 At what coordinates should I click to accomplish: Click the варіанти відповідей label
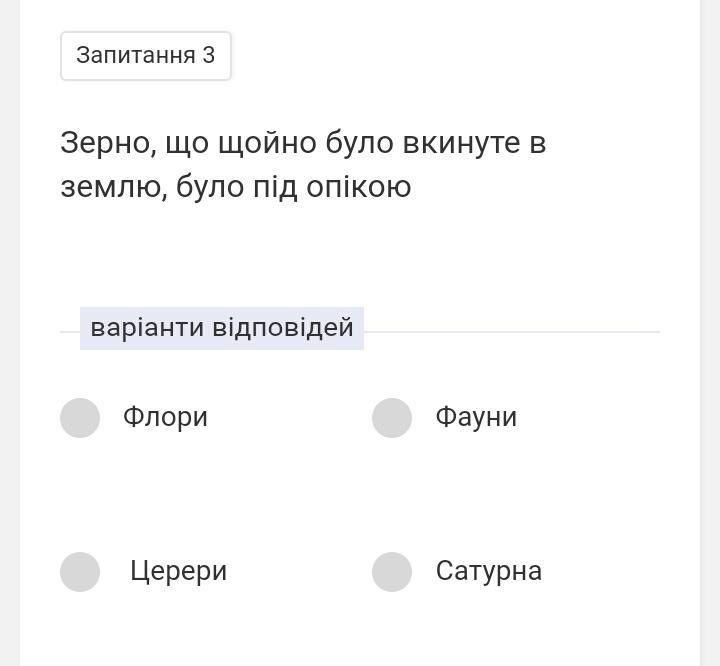(x=222, y=328)
